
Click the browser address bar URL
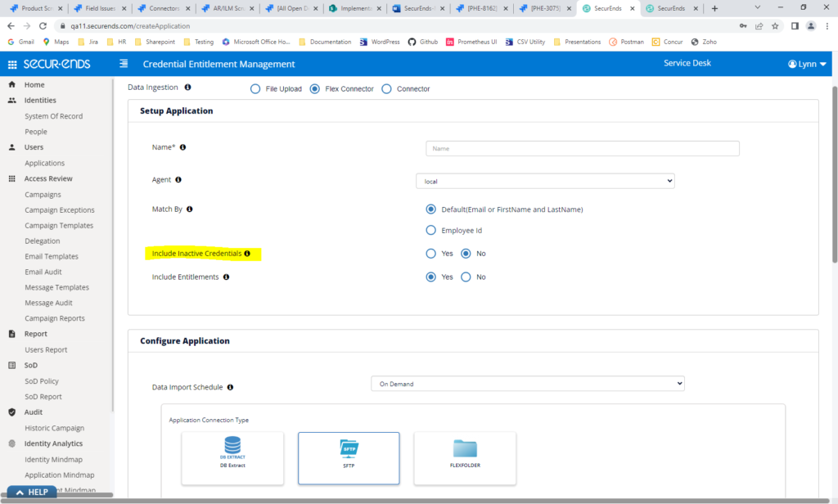click(130, 25)
